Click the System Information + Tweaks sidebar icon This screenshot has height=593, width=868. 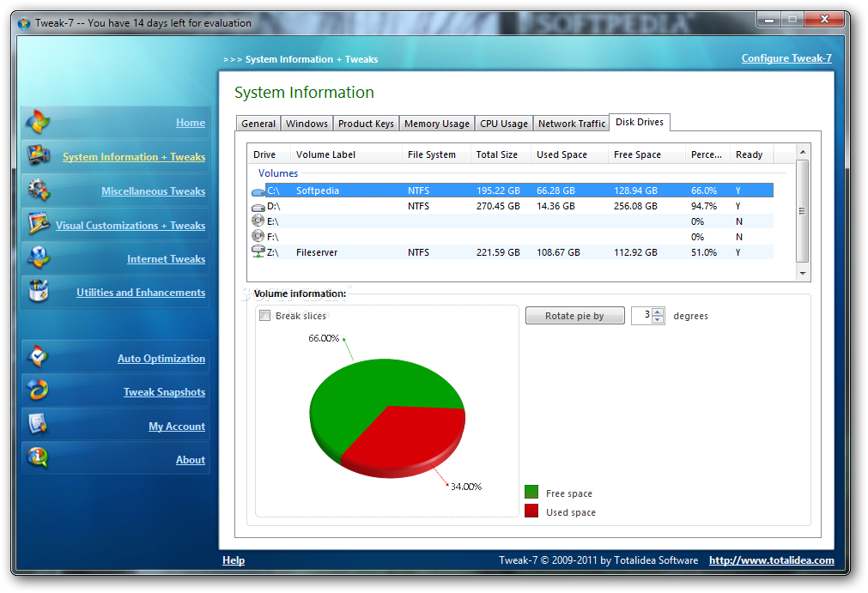point(38,155)
